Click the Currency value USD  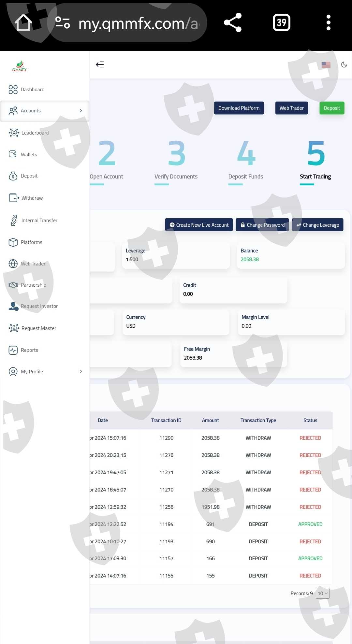(131, 326)
